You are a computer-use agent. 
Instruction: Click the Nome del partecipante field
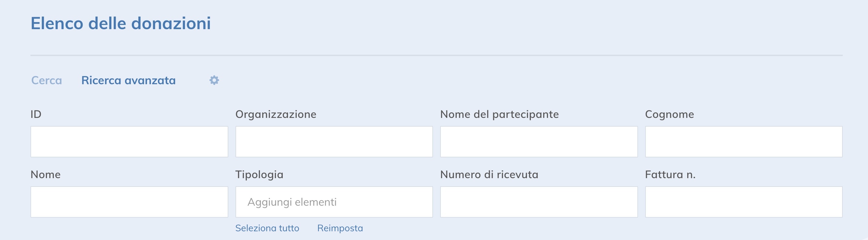pyautogui.click(x=539, y=142)
